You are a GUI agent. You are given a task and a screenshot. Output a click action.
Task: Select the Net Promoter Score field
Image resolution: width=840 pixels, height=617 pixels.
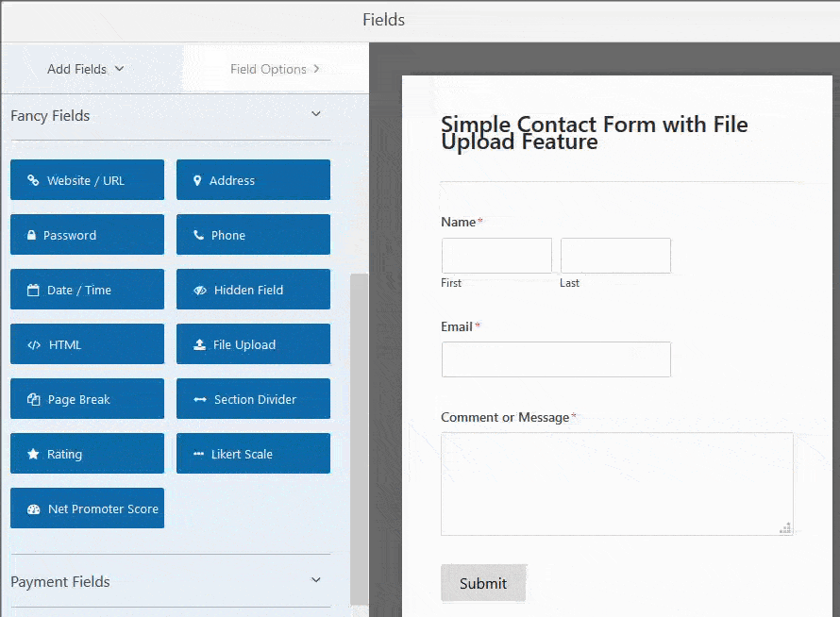[x=87, y=508]
